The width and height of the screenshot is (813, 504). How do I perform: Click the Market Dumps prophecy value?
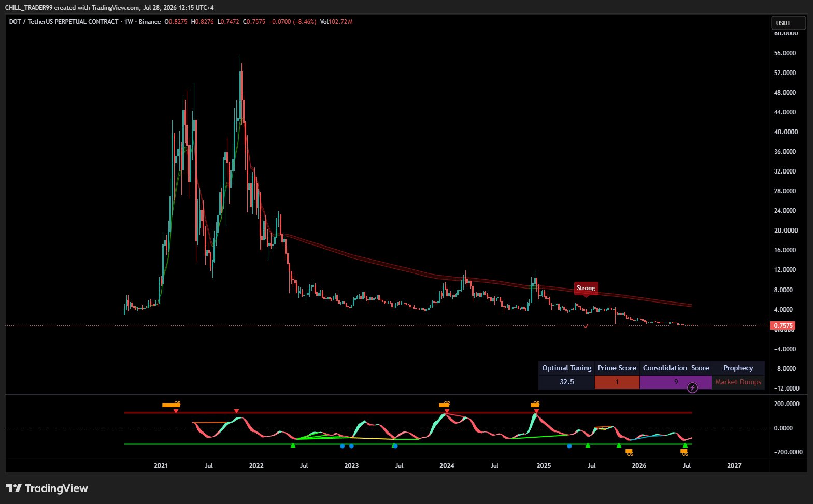(738, 382)
